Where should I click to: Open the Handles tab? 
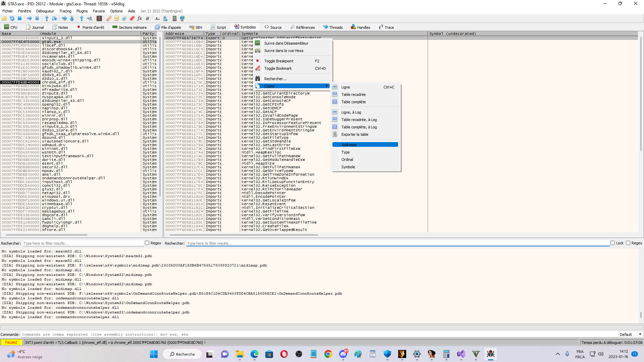pos(361,27)
